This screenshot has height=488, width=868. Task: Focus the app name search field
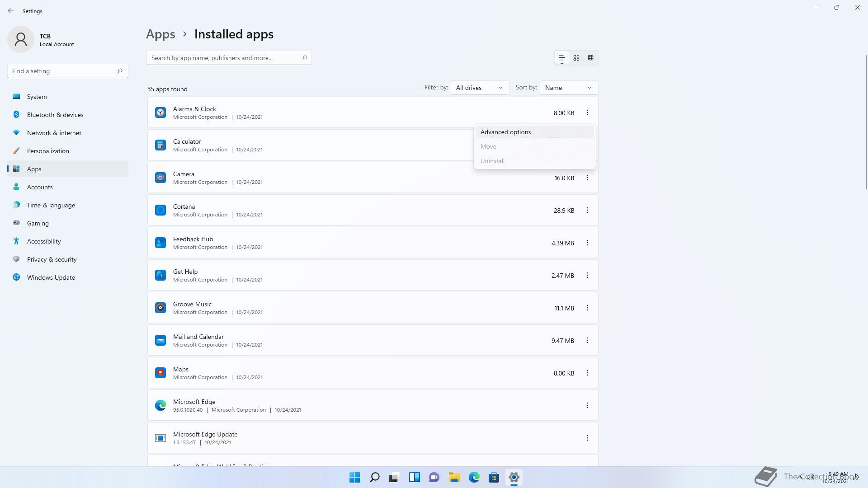click(229, 58)
